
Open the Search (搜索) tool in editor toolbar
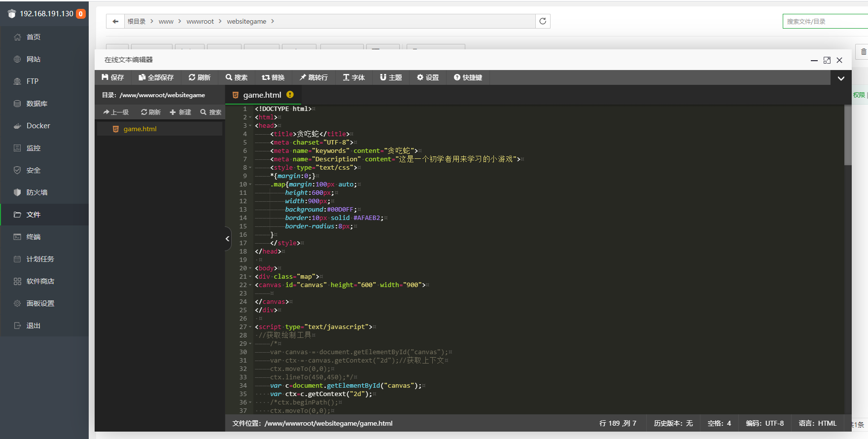(236, 77)
